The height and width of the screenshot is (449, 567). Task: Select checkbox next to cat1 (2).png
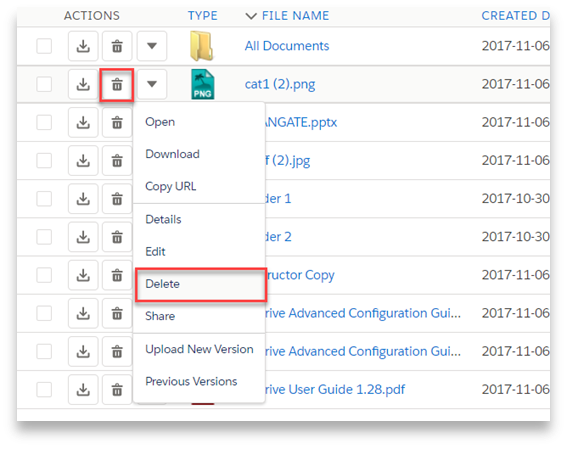(x=44, y=85)
